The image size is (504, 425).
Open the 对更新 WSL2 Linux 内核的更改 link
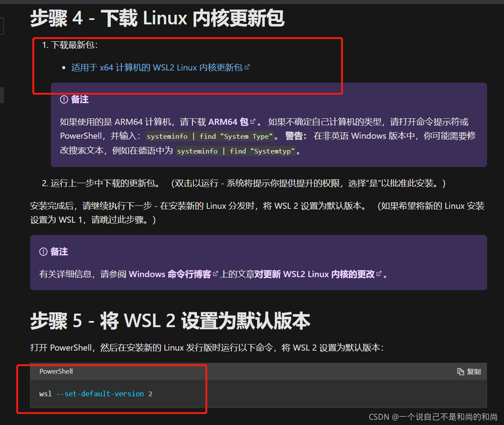coord(314,274)
